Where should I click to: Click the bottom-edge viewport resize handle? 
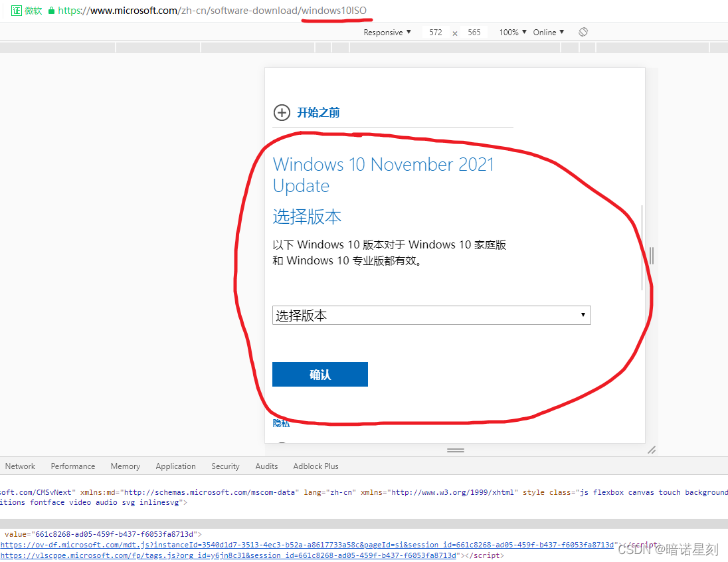tap(456, 450)
